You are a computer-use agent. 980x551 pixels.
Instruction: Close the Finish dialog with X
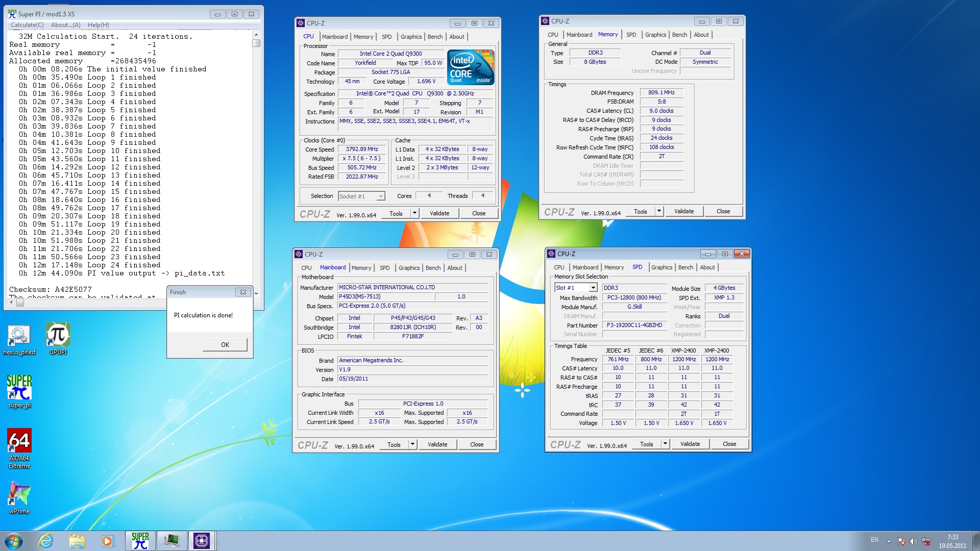(243, 292)
